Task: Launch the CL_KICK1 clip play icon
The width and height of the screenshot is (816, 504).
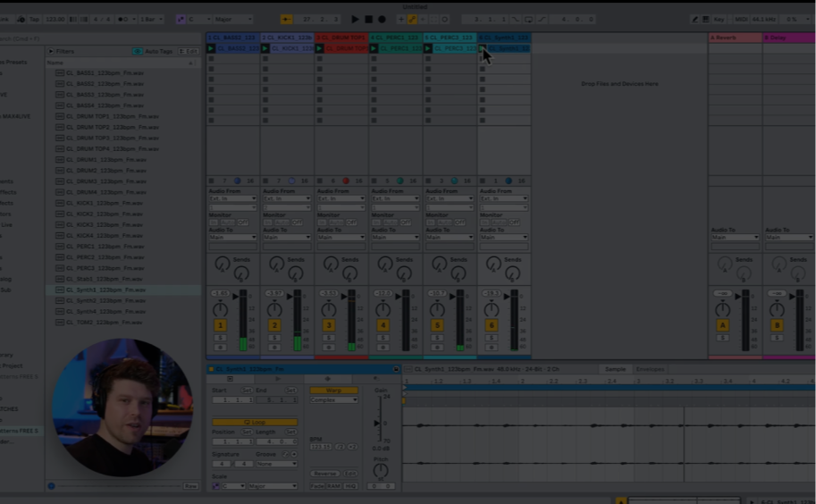Action: click(265, 48)
